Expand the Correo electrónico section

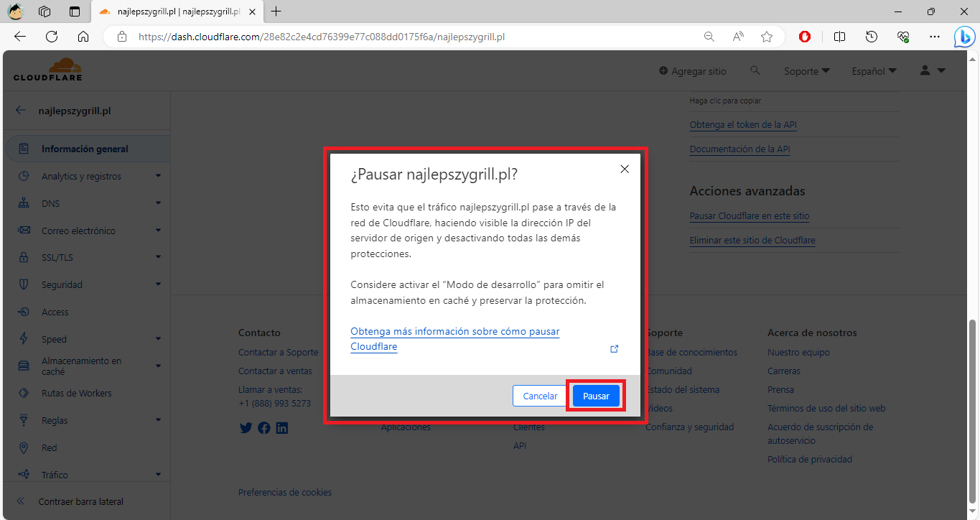(158, 231)
